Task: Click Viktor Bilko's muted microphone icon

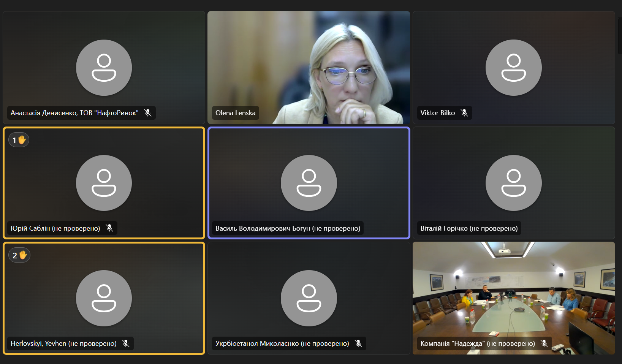Action: pos(464,113)
